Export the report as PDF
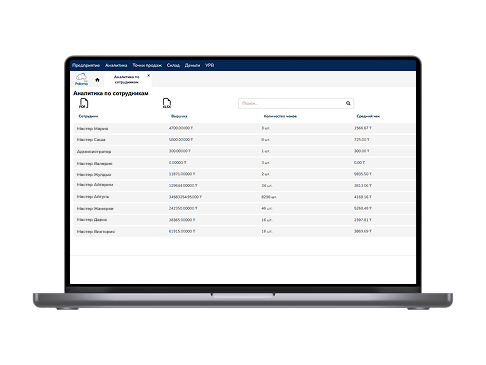Screen dimensions: 486x365 coord(83,103)
